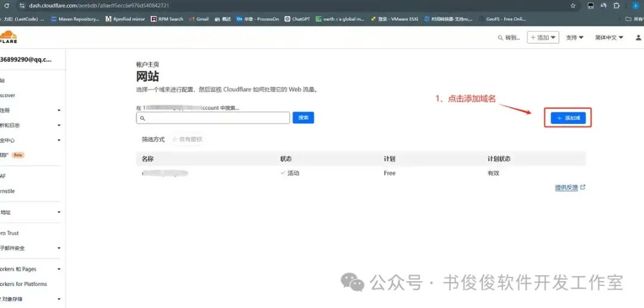Open the RPM Search bookmark
Image resolution: width=644 pixels, height=308 pixels.
click(167, 19)
